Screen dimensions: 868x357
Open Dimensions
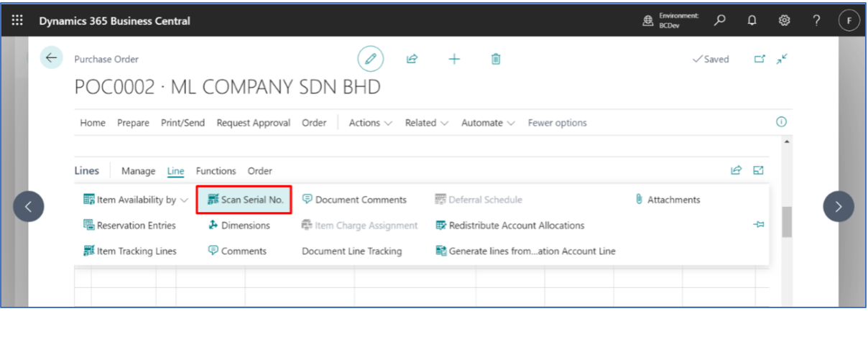coord(239,226)
